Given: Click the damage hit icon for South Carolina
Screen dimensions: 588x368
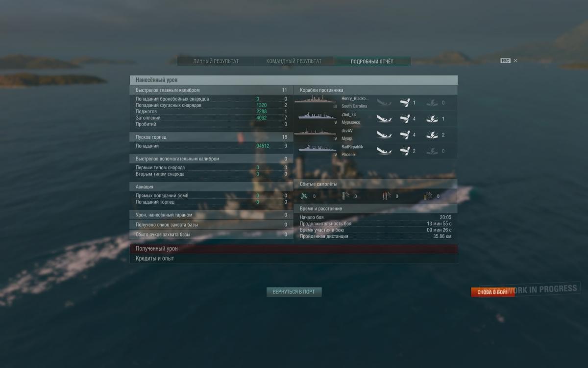Looking at the screenshot, I should 405,103.
